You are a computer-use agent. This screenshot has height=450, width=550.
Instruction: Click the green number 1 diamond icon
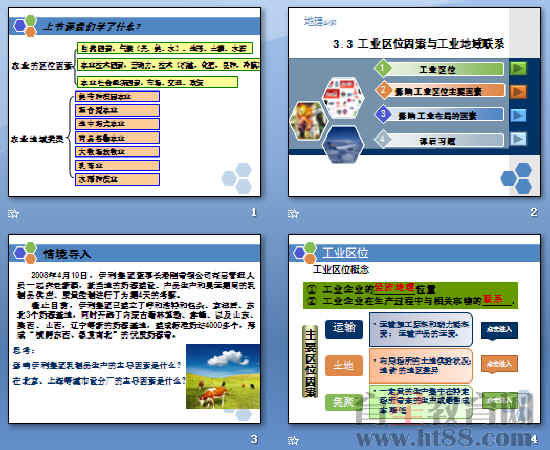[383, 68]
